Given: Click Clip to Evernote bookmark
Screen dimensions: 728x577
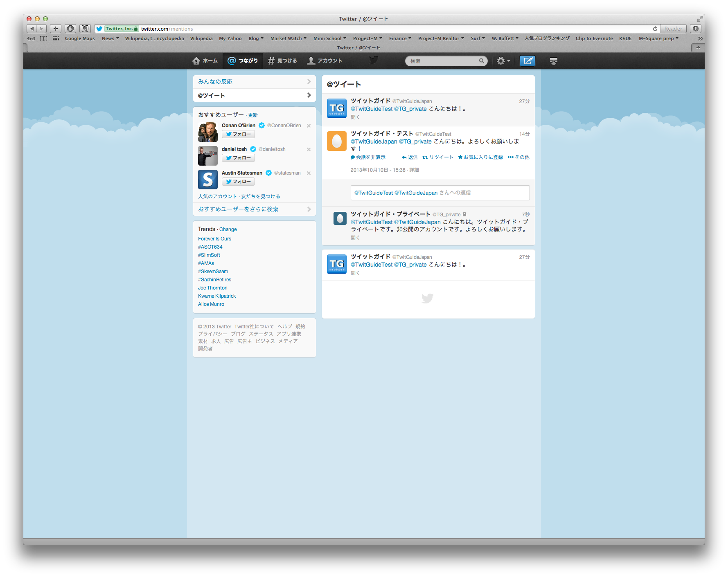Looking at the screenshot, I should coord(594,38).
